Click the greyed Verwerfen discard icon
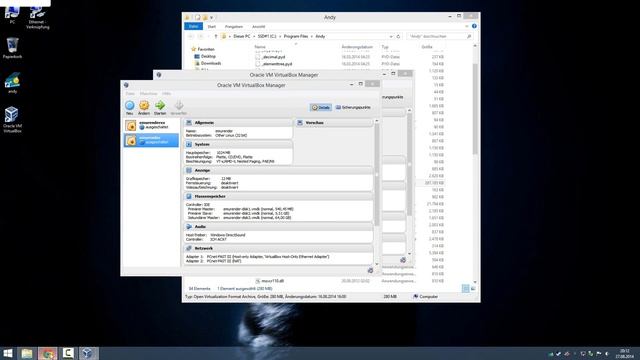This screenshot has height=360, width=640. [x=179, y=106]
